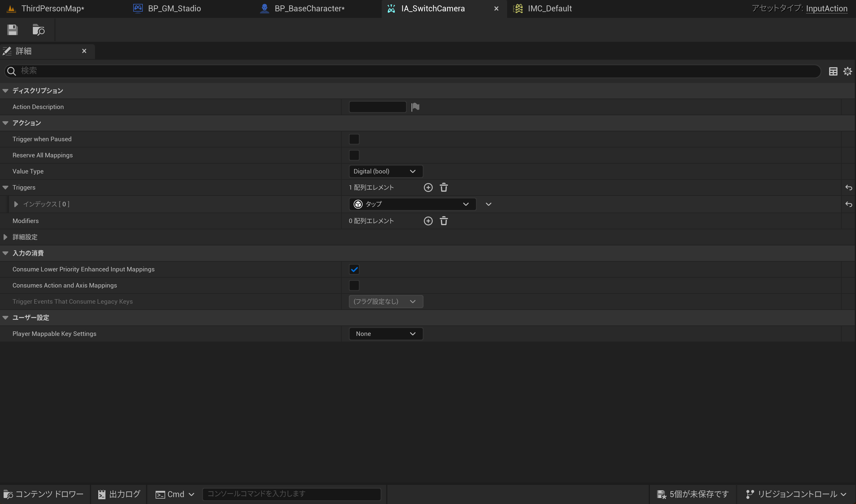Add a new Modifiers array element
The image size is (856, 504).
pos(428,221)
